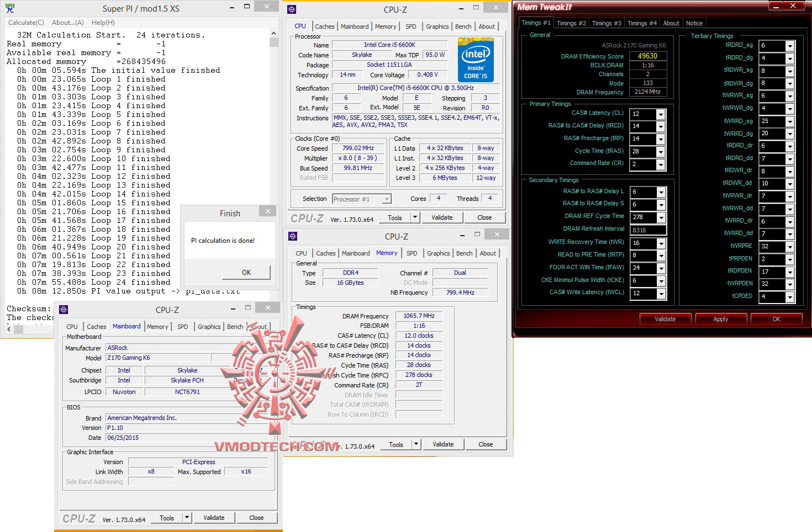
Task: Select the Bench tab in the top CPU-Z window
Action: tap(463, 26)
